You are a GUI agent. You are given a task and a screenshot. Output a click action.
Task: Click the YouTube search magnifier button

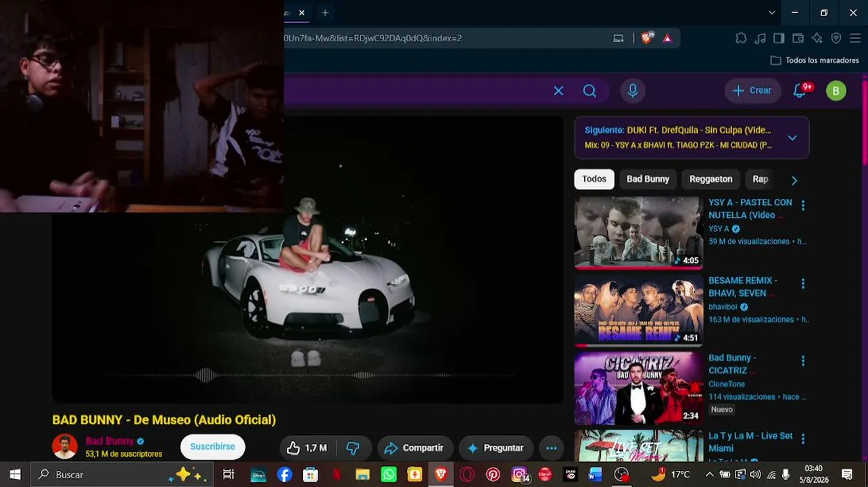589,91
